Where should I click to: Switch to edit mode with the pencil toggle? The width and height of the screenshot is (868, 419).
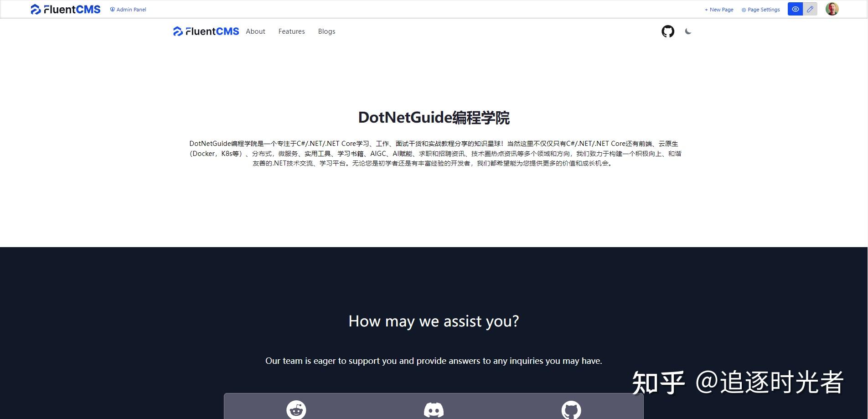tap(810, 9)
